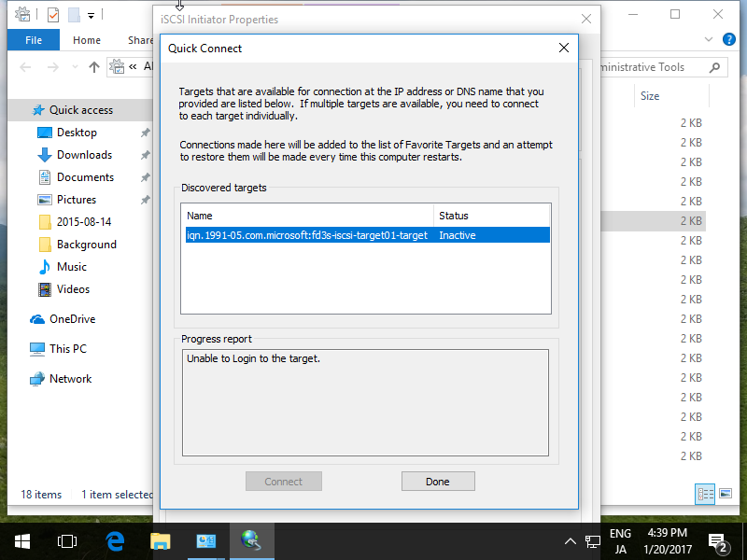Switch Explorer to large icons view
This screenshot has height=560, width=747.
(x=726, y=494)
